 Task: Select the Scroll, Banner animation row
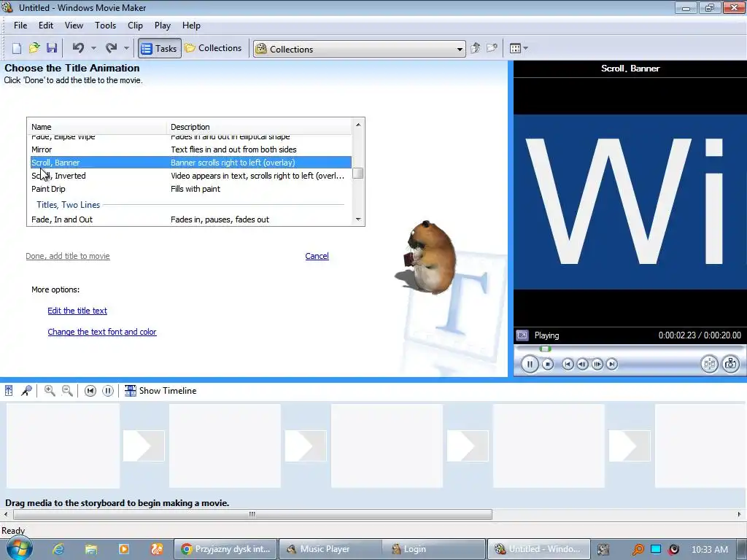[x=190, y=163]
